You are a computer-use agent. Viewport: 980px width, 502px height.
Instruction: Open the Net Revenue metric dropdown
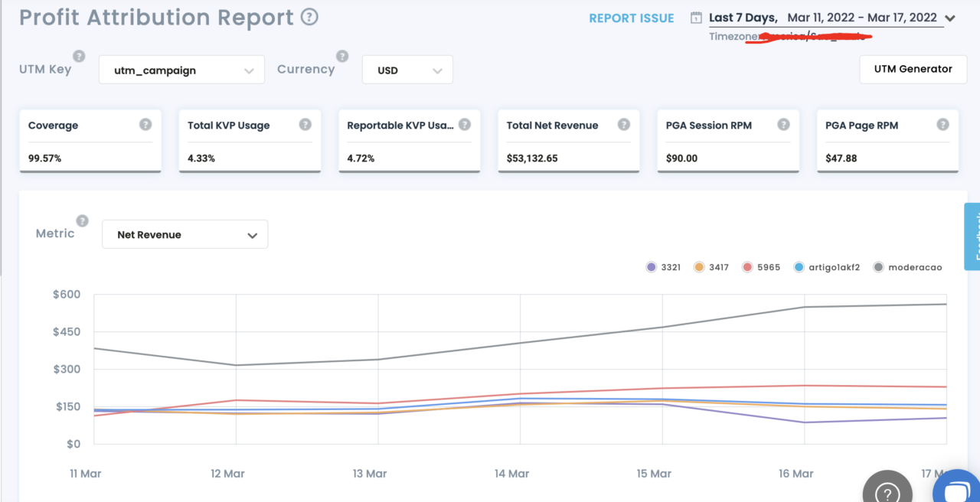pos(185,235)
